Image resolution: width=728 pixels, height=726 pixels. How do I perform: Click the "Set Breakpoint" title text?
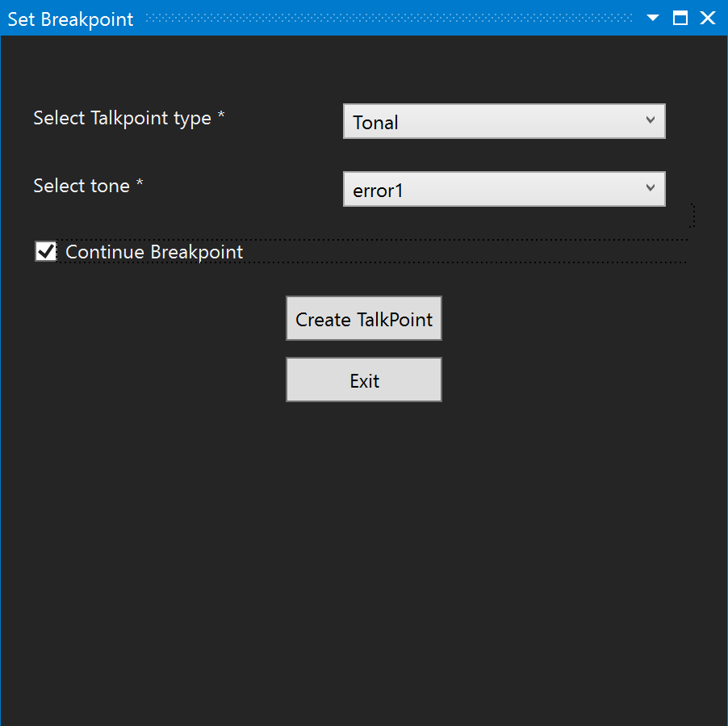coord(70,19)
